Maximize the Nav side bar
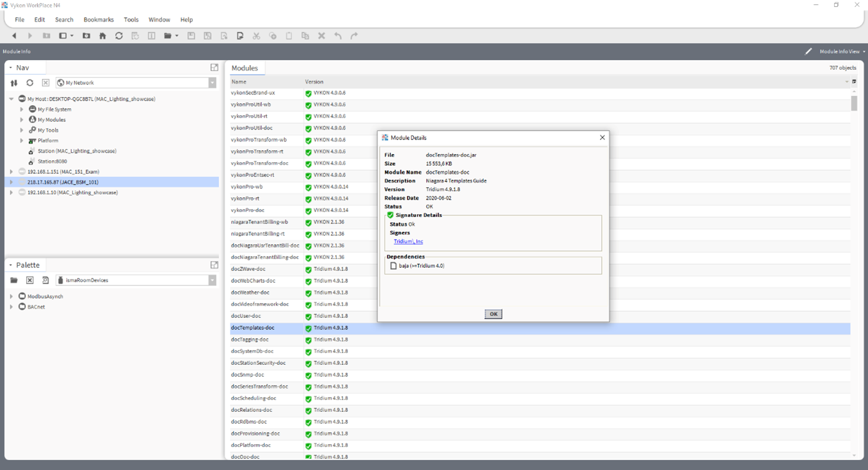The width and height of the screenshot is (868, 470). tap(214, 68)
